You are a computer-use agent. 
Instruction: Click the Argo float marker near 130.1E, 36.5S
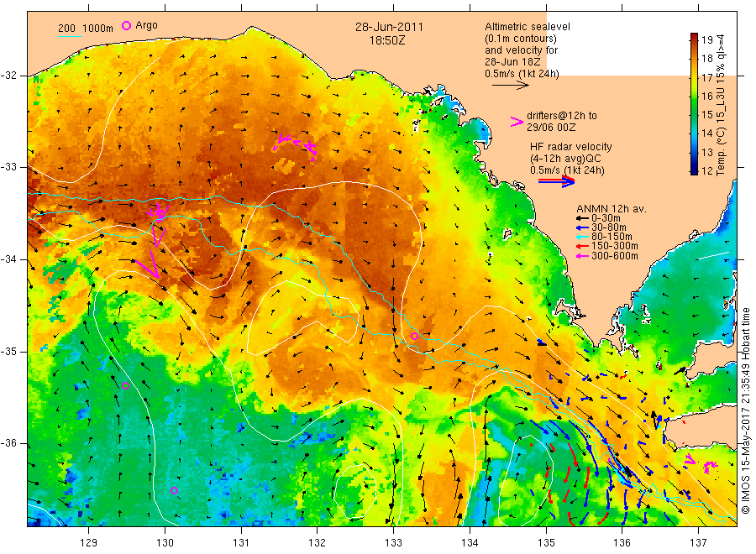coord(175,490)
